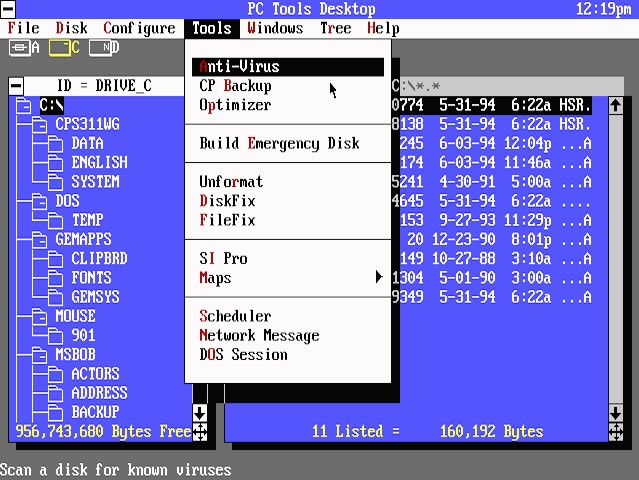
Task: Open the Tree menu
Action: (335, 28)
